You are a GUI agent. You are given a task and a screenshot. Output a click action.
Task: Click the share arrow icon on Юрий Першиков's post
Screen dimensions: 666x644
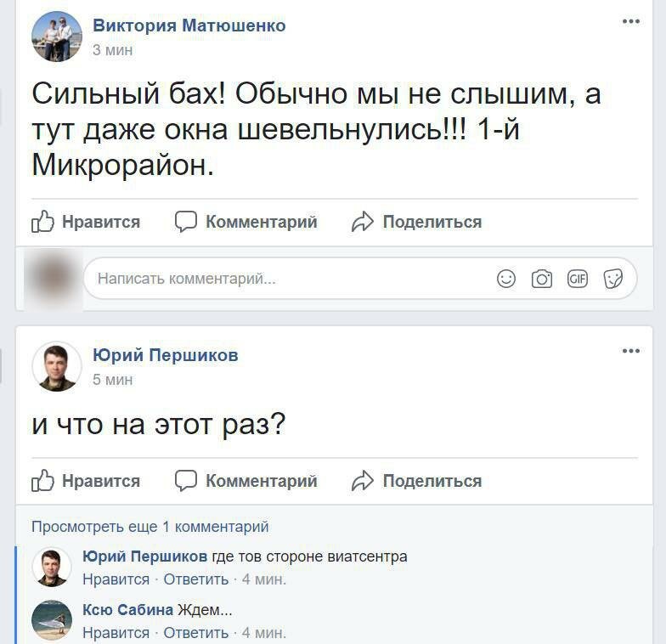pos(363,481)
